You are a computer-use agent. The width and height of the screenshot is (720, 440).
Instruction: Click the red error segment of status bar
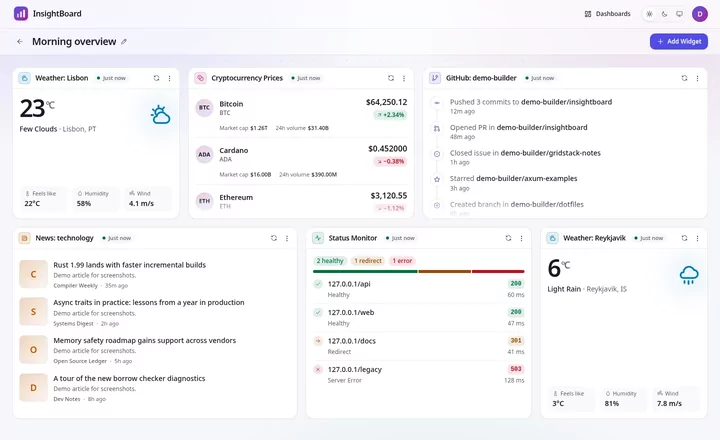click(498, 271)
